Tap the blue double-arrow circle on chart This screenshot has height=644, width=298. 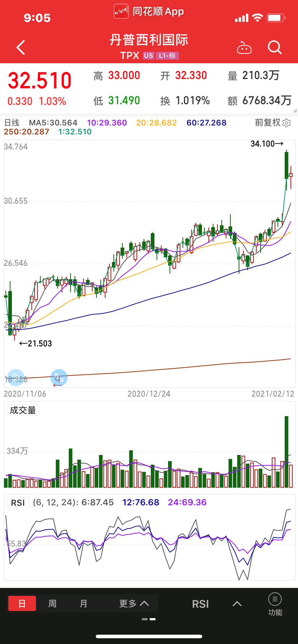click(15, 378)
